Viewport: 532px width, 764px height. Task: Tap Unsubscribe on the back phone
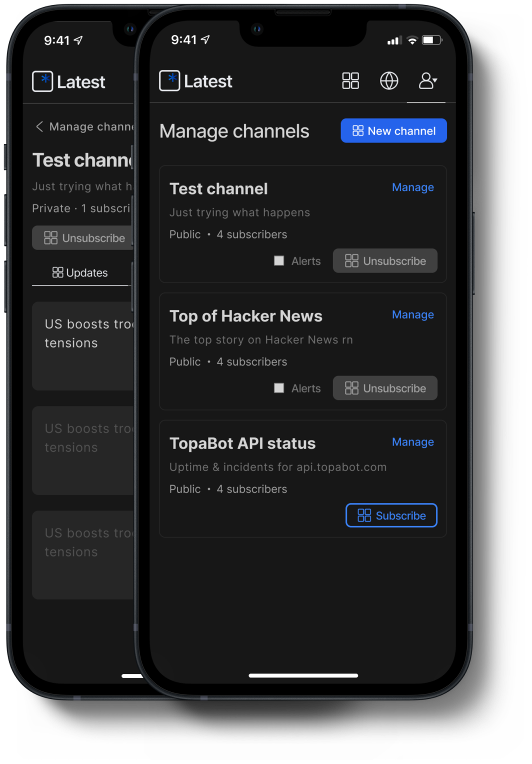82,238
